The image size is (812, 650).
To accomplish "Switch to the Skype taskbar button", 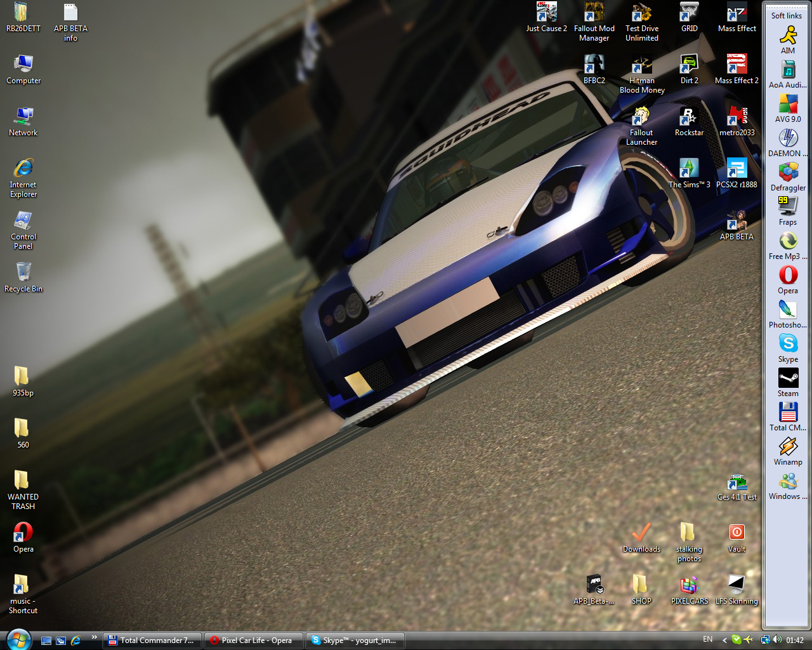I will tap(355, 640).
